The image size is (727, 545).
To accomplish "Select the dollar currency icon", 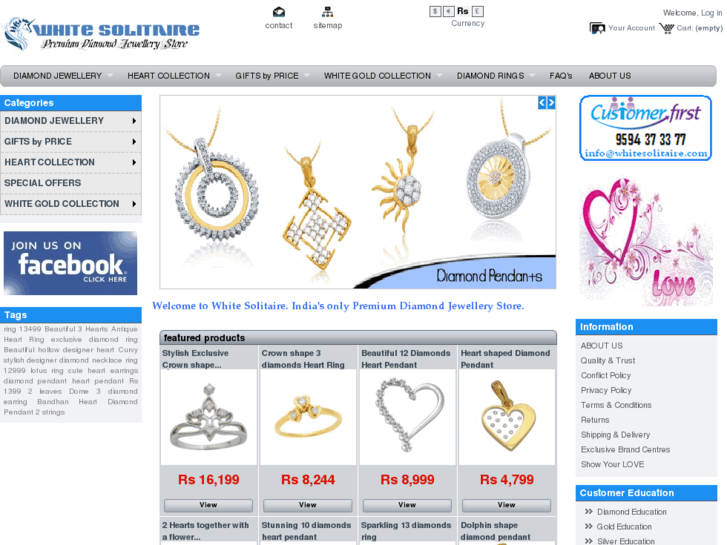I will click(x=435, y=11).
